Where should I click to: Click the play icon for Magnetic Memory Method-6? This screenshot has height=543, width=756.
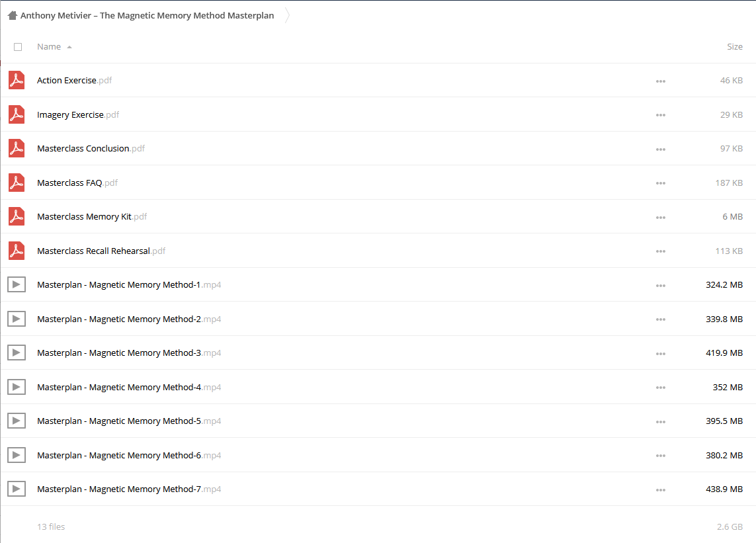pyautogui.click(x=17, y=455)
